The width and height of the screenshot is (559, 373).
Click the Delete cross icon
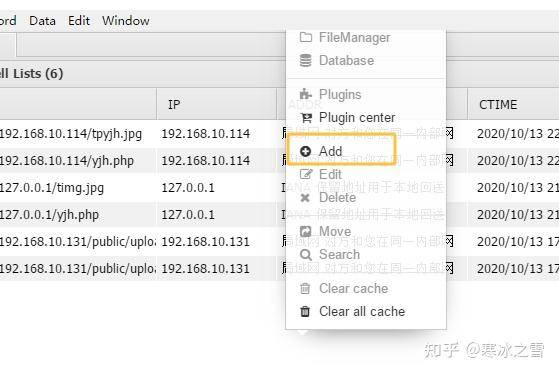pos(305,198)
